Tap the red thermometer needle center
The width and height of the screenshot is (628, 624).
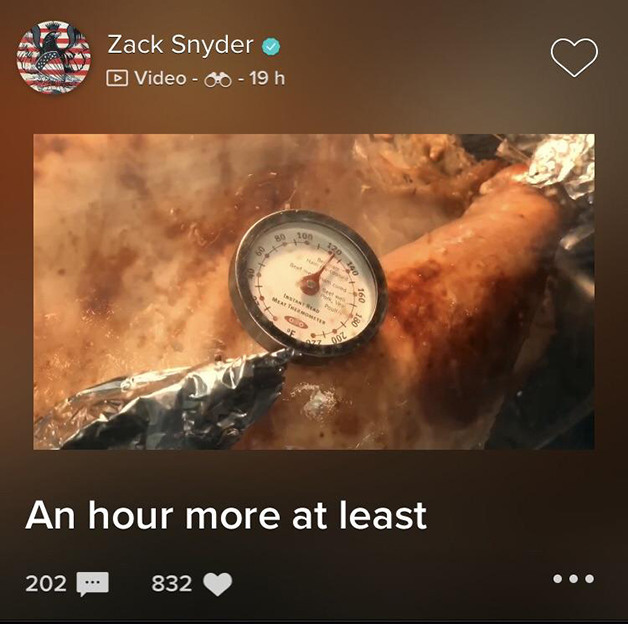(x=309, y=285)
